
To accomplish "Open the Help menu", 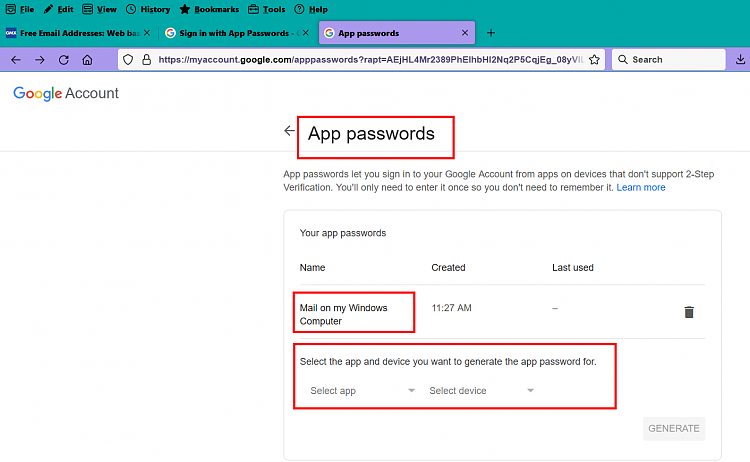I will 311,9.
